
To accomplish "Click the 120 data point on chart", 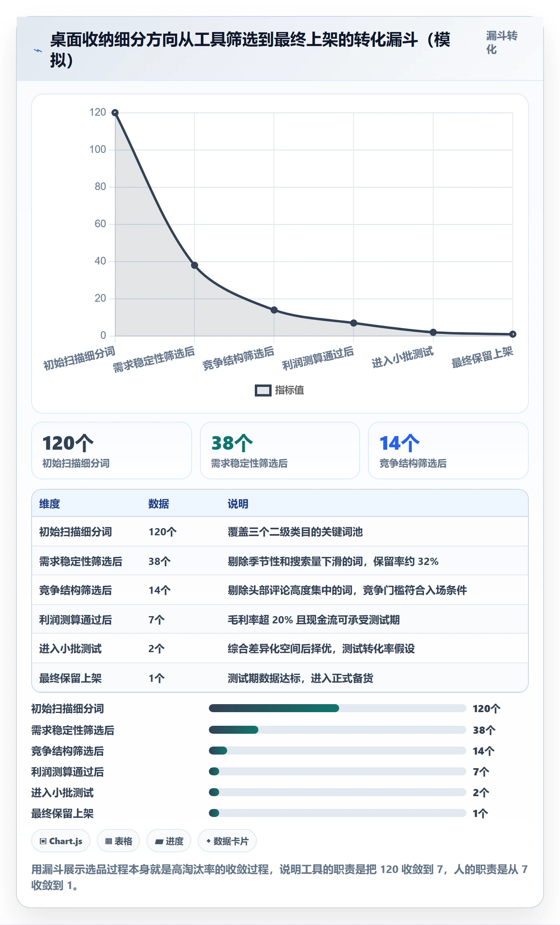I will (x=115, y=113).
